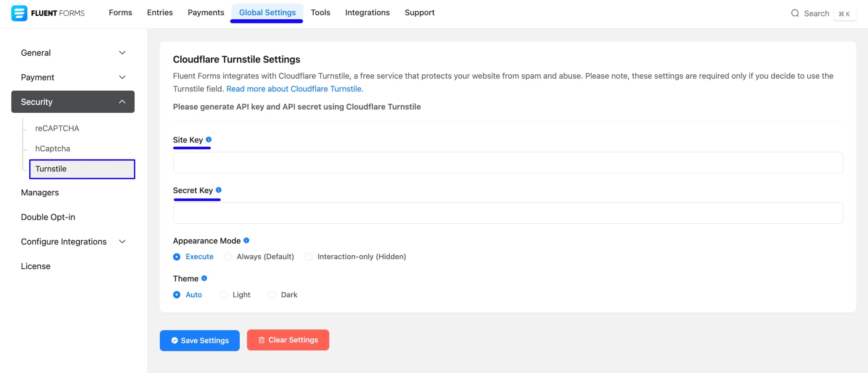Click the ⌘K shortcut badge
This screenshot has width=868, height=373.
(x=845, y=14)
